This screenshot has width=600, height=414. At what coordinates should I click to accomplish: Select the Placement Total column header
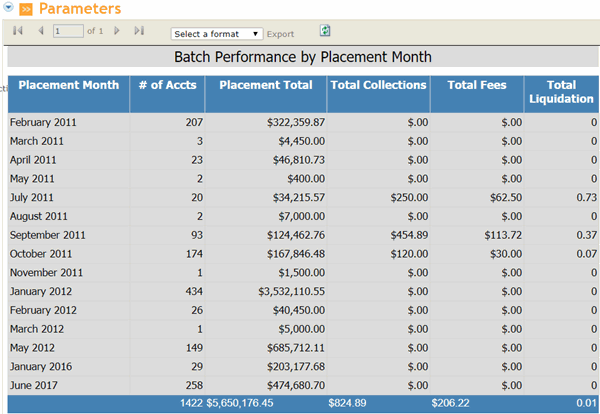point(265,85)
